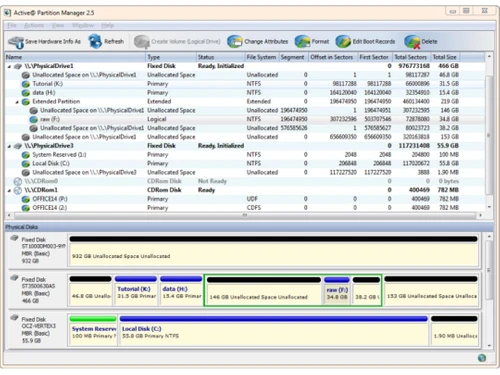Collapse the PhysicalDrive3 tree node
Viewport: 500px width, 375px height.
pos(9,146)
